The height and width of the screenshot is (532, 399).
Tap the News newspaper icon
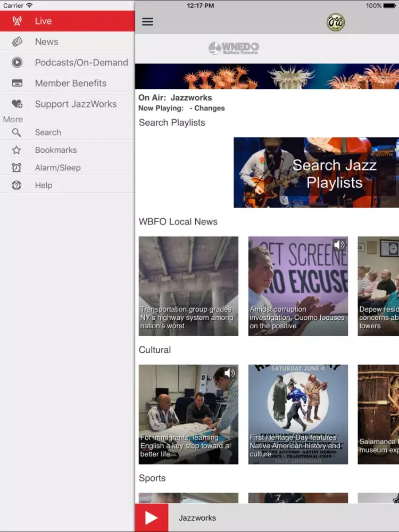[x=17, y=41]
